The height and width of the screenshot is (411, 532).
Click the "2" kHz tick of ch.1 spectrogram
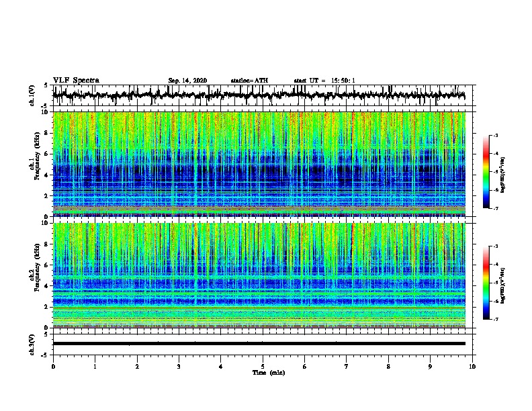pyautogui.click(x=47, y=195)
